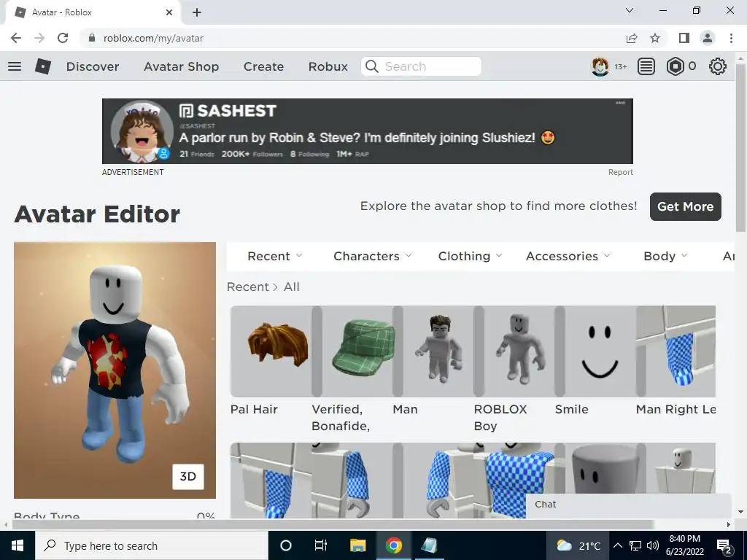Expand the Accessories dropdown
The width and height of the screenshot is (747, 560).
click(568, 256)
